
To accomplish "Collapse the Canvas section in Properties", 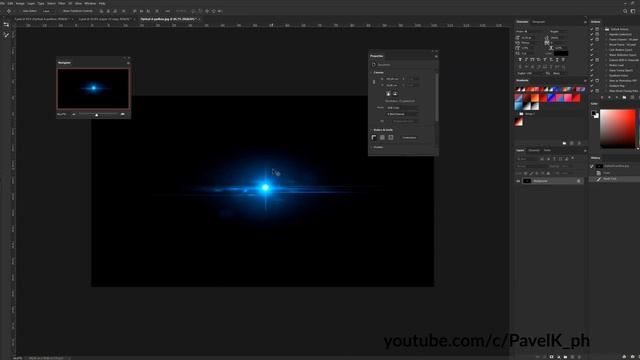I will coord(371,73).
